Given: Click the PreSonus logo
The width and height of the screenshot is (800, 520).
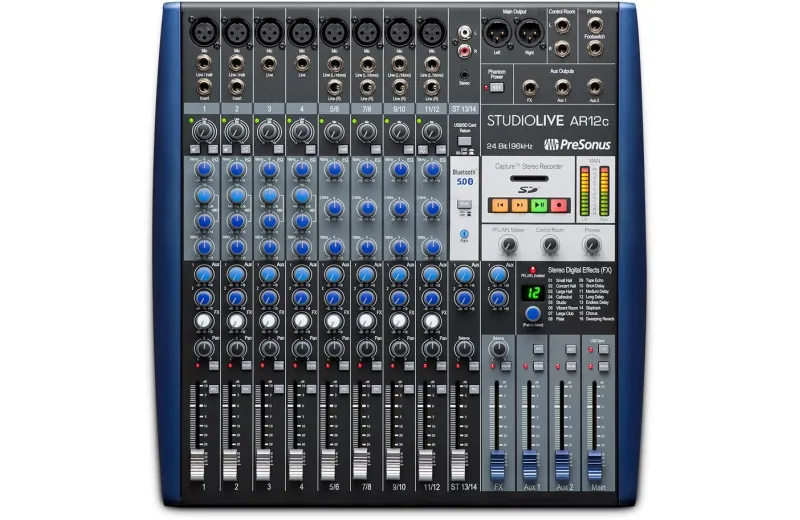Looking at the screenshot, I should (x=577, y=144).
